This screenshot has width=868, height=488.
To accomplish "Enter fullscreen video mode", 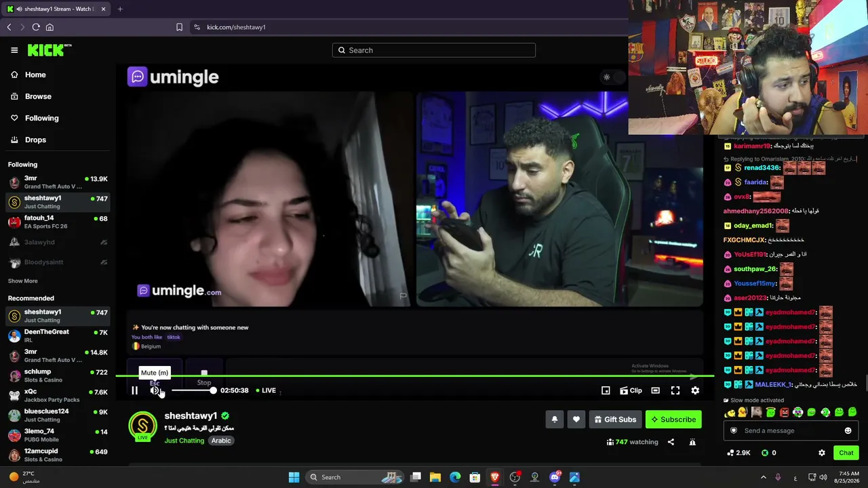I will 675,390.
